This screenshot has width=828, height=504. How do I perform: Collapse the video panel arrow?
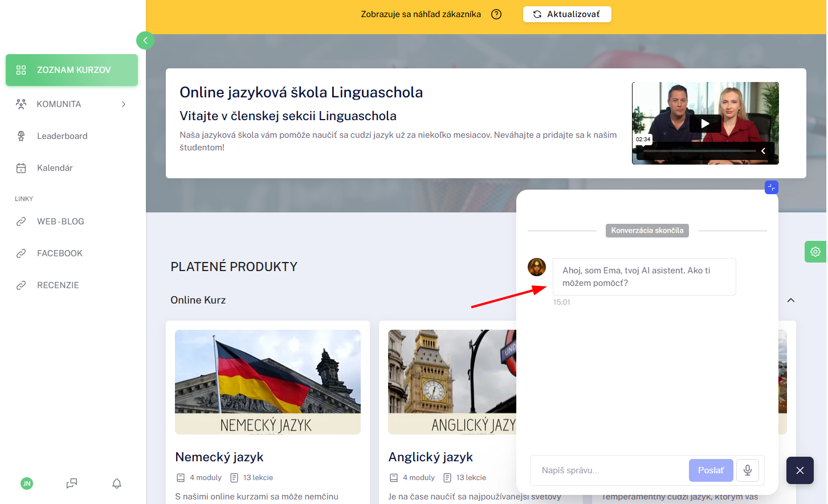[763, 151]
